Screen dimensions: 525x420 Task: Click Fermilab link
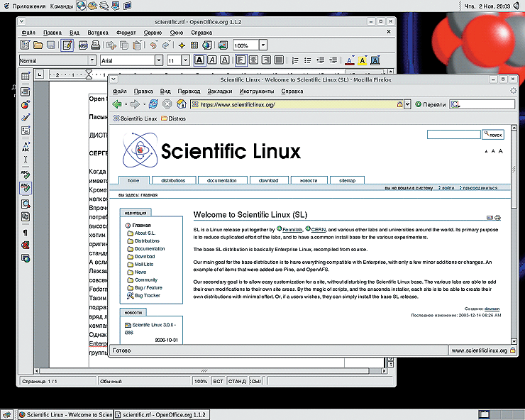pyautogui.click(x=292, y=230)
